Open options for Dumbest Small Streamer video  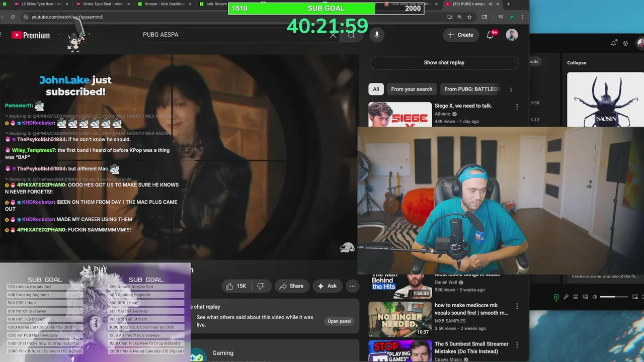pos(517,345)
